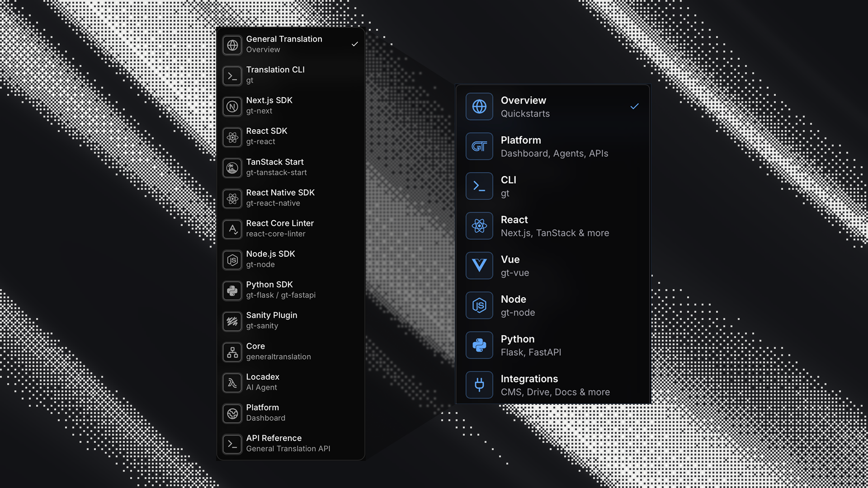Click the 'gt-react-native' subtitle text
This screenshot has height=488, width=868.
[273, 203]
